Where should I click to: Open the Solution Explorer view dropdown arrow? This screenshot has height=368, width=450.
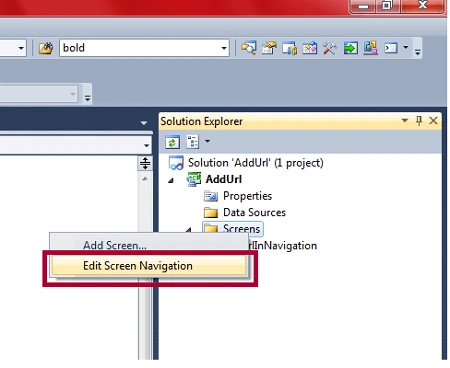pyautogui.click(x=207, y=141)
